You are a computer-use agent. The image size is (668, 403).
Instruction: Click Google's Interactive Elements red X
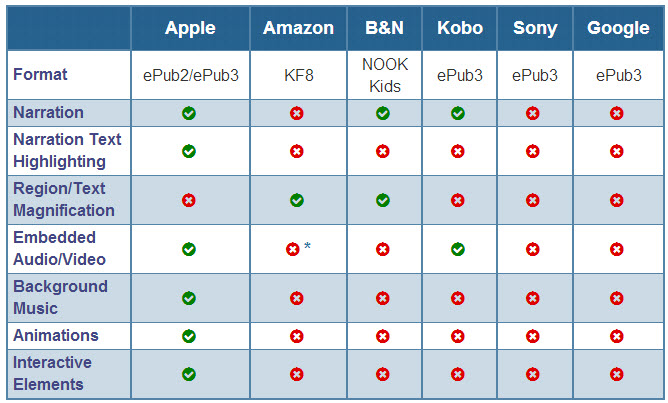pos(616,374)
